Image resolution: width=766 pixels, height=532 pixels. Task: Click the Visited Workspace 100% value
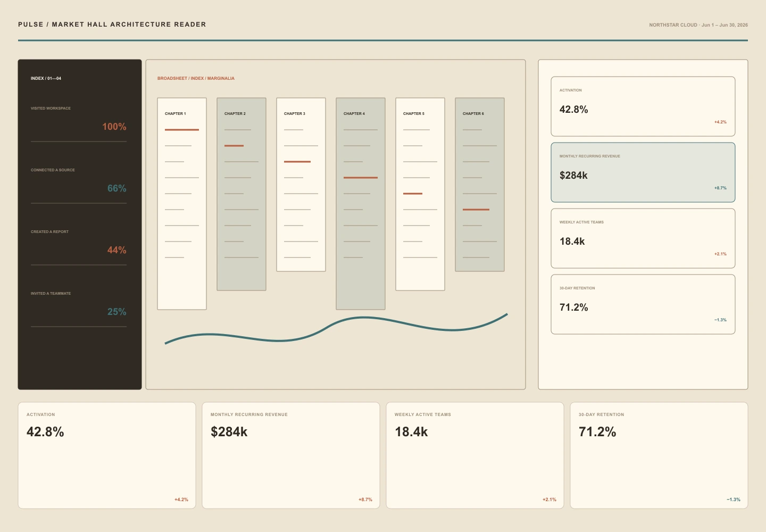coord(114,127)
